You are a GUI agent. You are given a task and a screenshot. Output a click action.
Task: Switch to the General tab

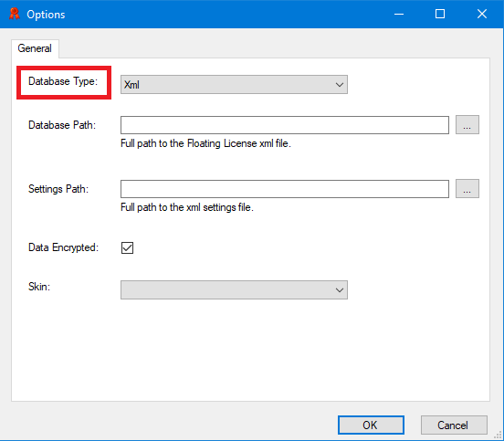tap(35, 48)
